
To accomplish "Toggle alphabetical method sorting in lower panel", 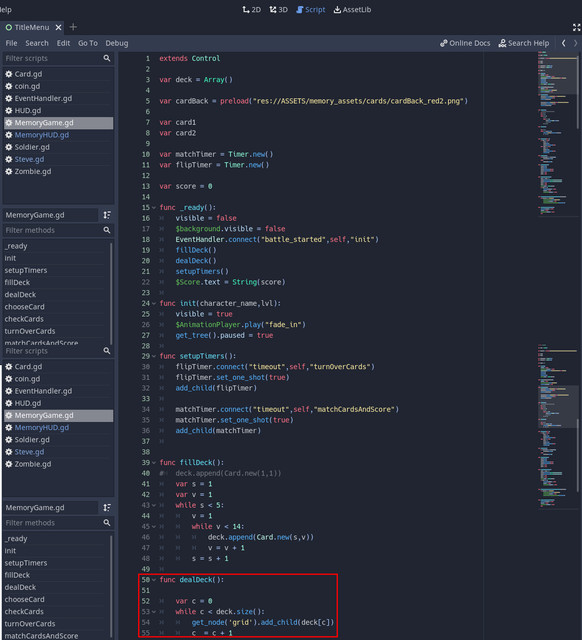I will click(x=107, y=507).
